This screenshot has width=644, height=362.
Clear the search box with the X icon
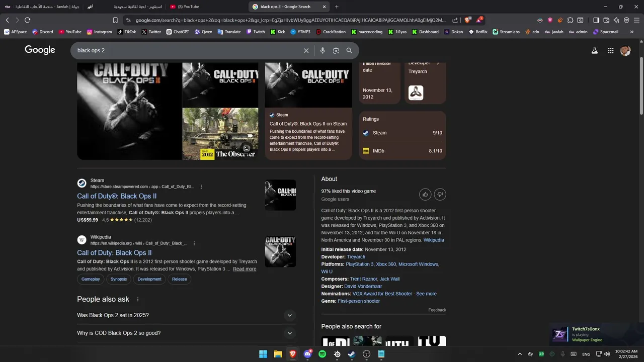306,51
